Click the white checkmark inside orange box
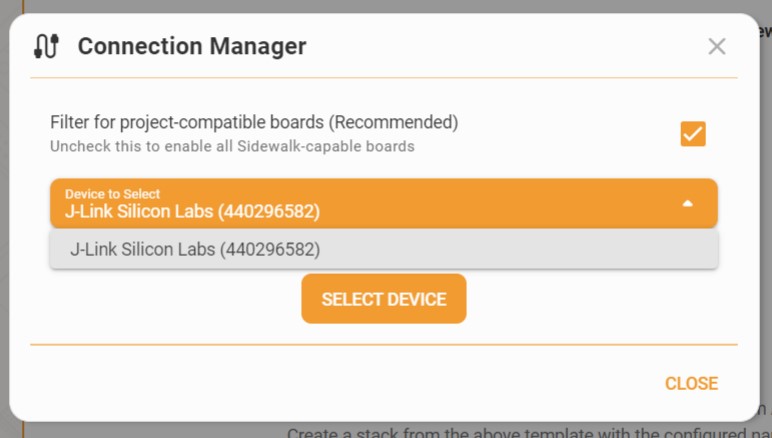 point(693,133)
